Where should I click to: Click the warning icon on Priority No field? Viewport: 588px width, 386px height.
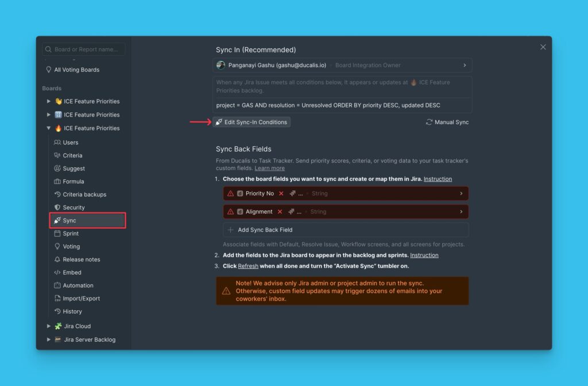232,194
